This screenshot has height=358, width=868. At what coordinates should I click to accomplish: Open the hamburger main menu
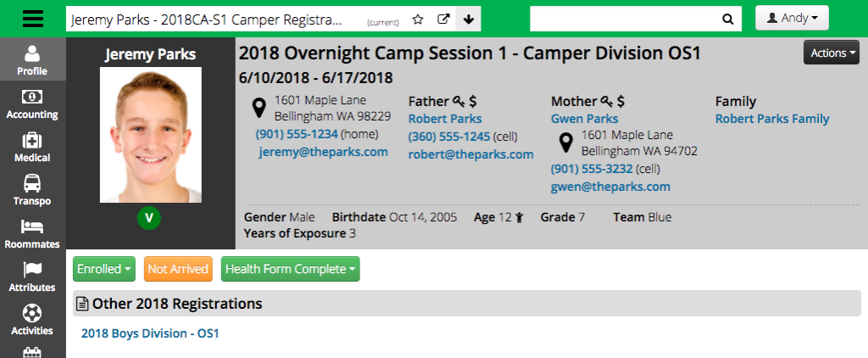32,18
